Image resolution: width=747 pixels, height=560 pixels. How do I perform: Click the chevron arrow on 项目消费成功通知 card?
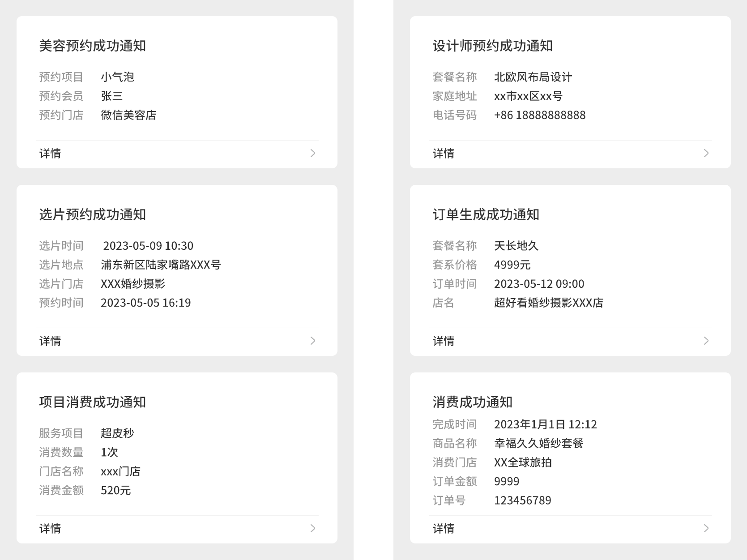313,528
